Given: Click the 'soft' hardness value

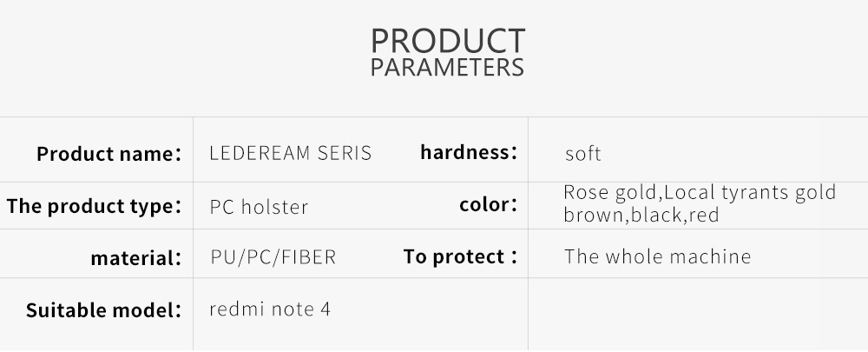Looking at the screenshot, I should (x=582, y=155).
